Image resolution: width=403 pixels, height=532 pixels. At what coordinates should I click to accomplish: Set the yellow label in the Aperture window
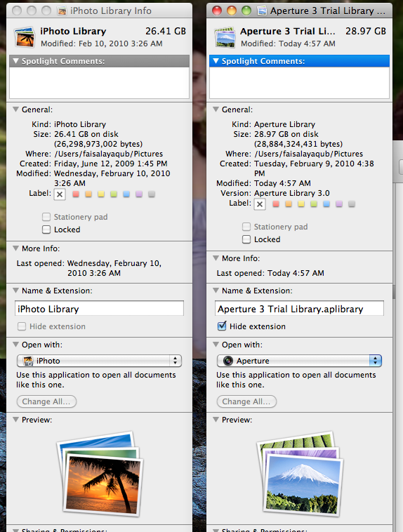tap(300, 204)
